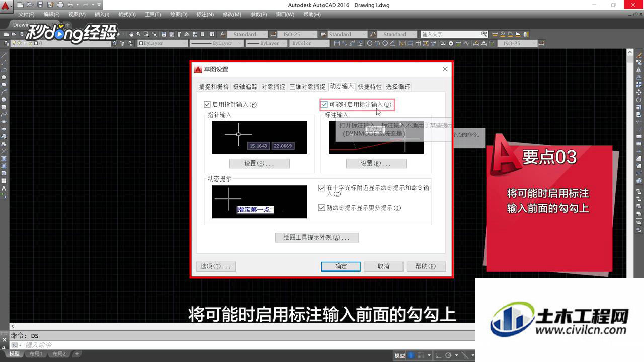Click the Undo arrow in quick access toolbar
The width and height of the screenshot is (644, 362).
(70, 5)
